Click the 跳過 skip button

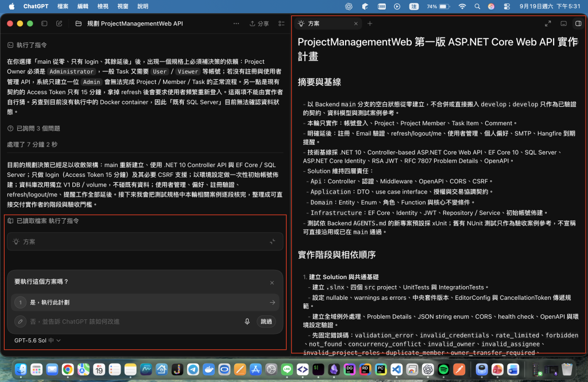click(266, 322)
